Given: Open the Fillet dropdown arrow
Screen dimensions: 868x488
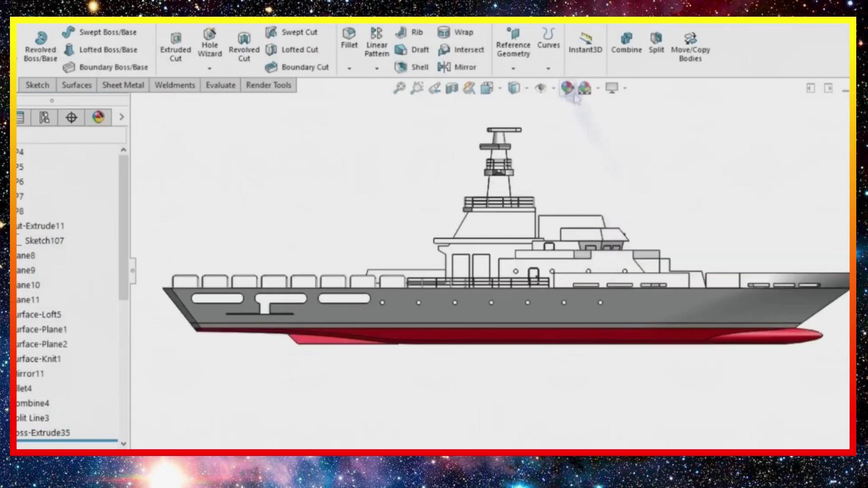Looking at the screenshot, I should click(x=349, y=69).
